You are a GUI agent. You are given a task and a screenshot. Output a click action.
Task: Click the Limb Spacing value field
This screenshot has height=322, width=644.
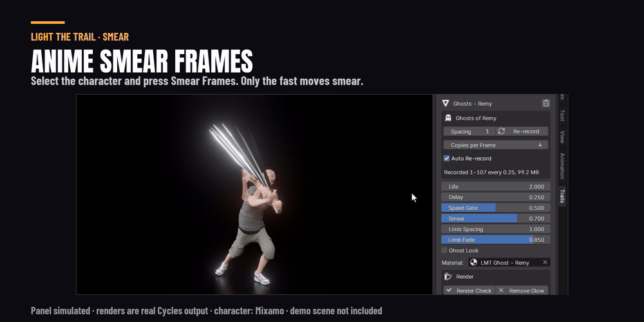[x=496, y=229]
